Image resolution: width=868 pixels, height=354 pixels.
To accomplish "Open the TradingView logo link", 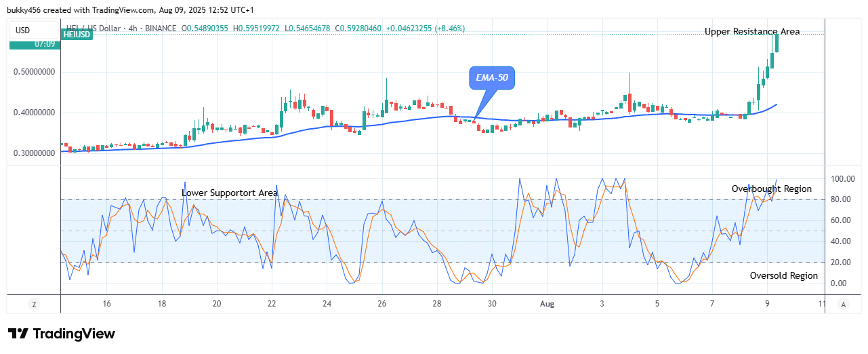I will (62, 334).
